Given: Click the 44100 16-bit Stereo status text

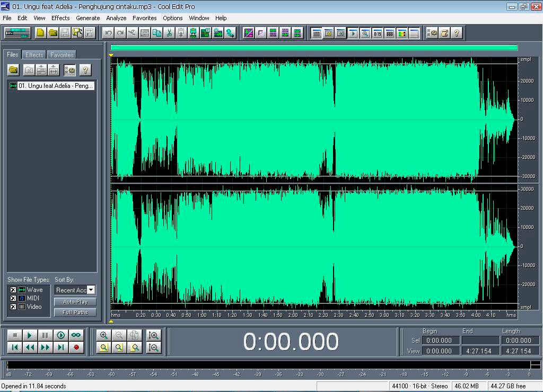Looking at the screenshot, I should [419, 386].
